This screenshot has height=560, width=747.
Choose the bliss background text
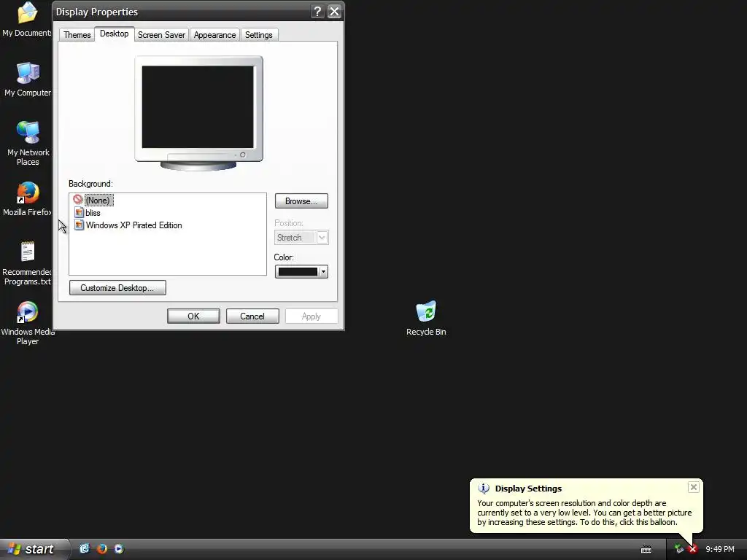pyautogui.click(x=93, y=213)
